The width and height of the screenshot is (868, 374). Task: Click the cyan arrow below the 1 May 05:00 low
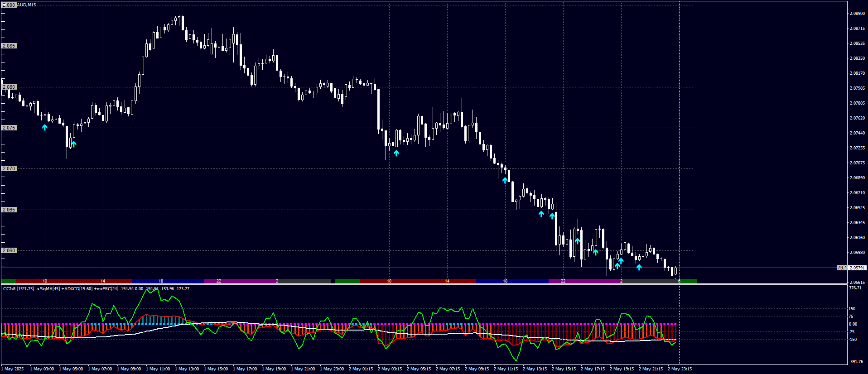(74, 144)
